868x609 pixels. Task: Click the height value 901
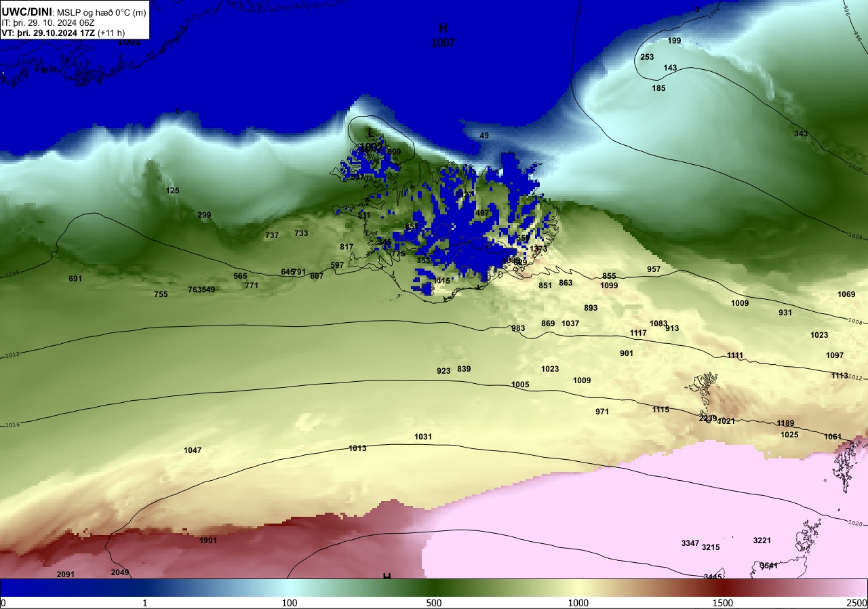(627, 353)
